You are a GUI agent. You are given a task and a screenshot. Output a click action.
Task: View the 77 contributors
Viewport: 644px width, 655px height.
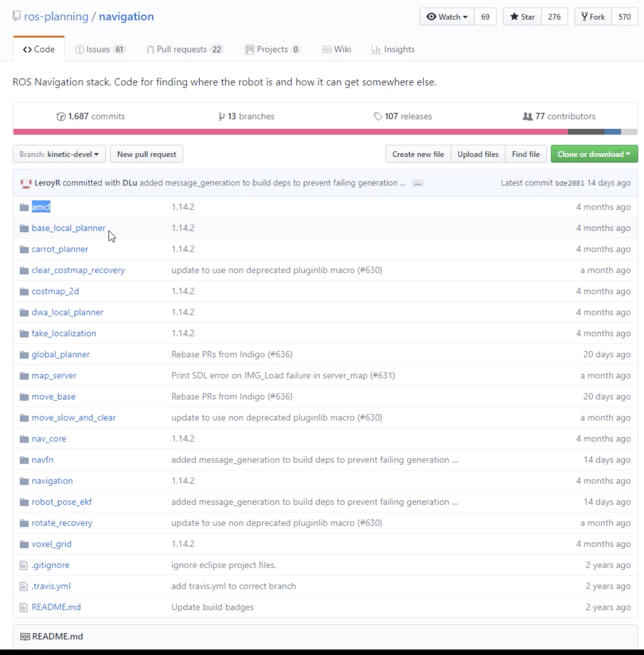559,116
